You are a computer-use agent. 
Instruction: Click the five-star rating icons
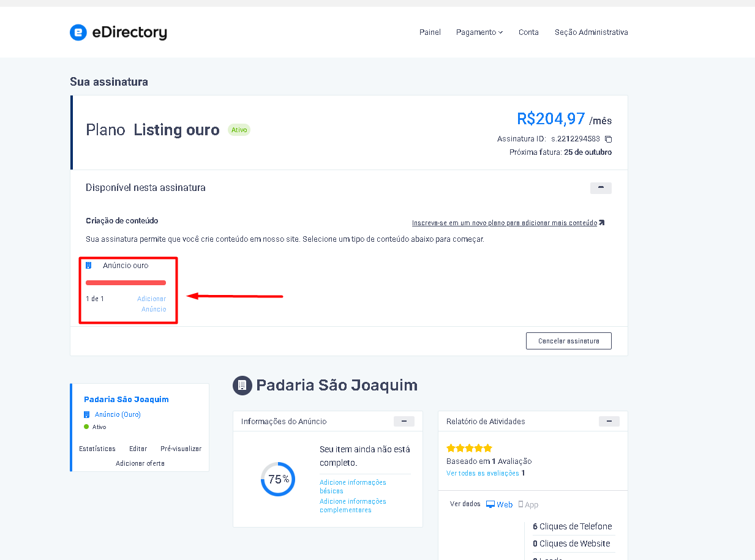pyautogui.click(x=470, y=448)
